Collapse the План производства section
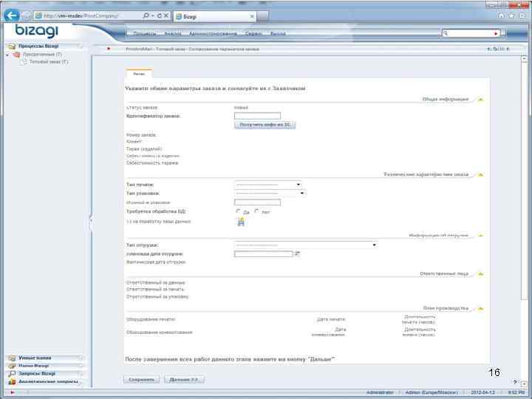 click(480, 309)
